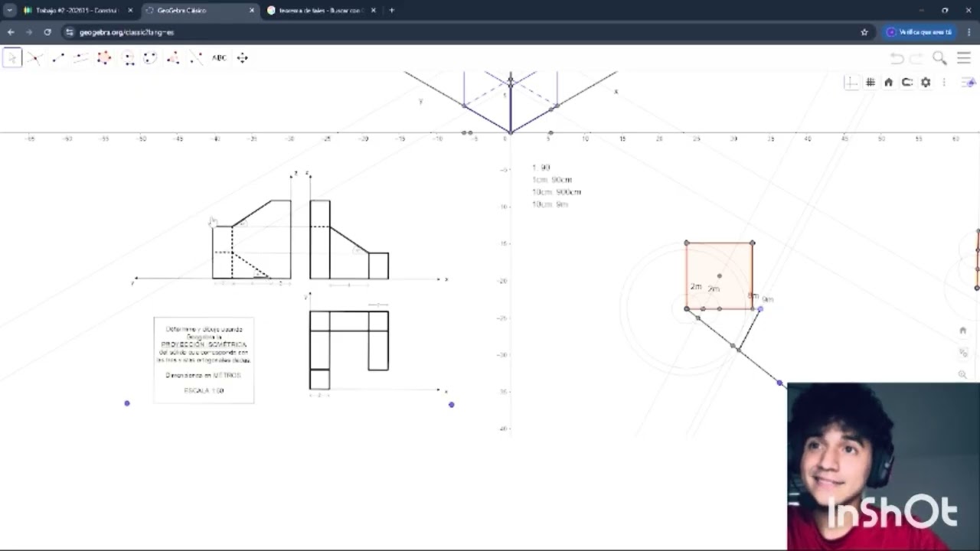Reload the page
Image resolution: width=980 pixels, height=551 pixels.
(x=47, y=32)
